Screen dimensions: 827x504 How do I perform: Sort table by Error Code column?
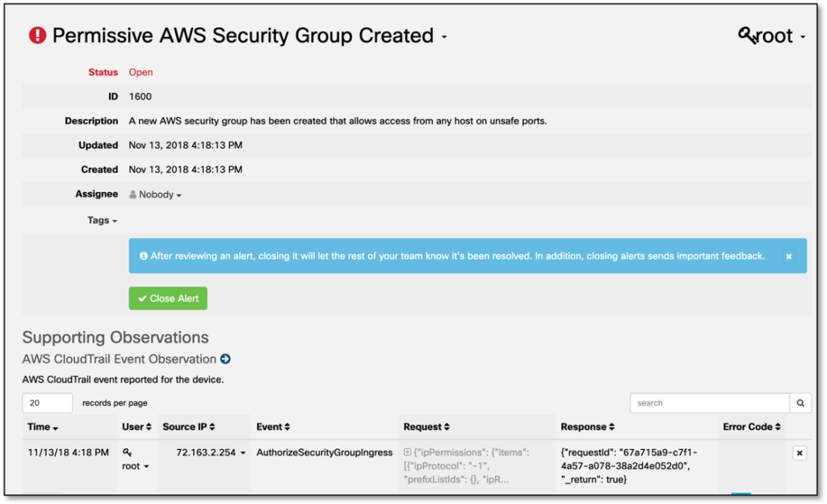[752, 426]
